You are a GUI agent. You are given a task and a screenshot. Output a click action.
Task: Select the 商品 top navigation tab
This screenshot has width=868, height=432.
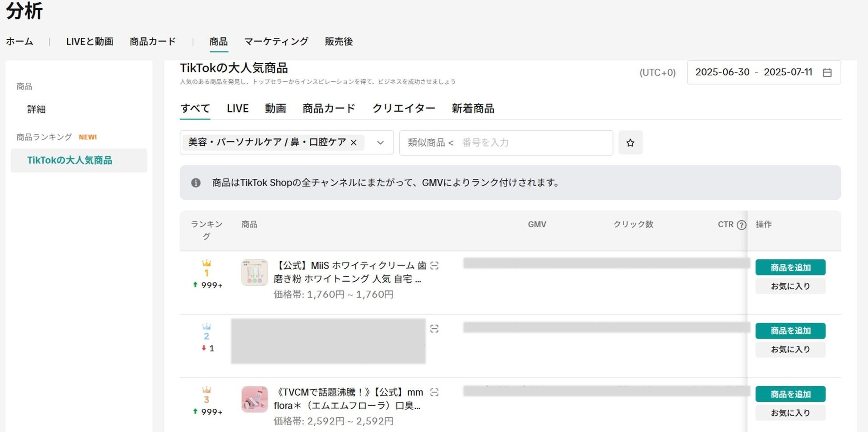219,41
